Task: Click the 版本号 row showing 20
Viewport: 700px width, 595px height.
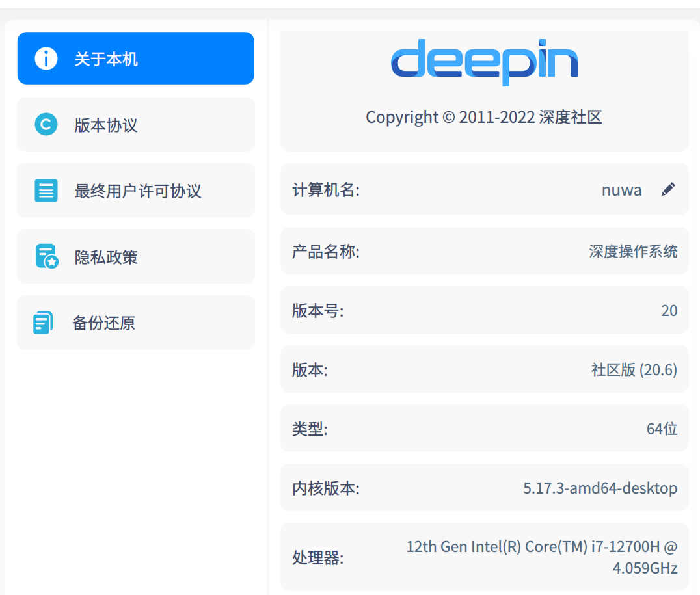Action: [x=484, y=310]
